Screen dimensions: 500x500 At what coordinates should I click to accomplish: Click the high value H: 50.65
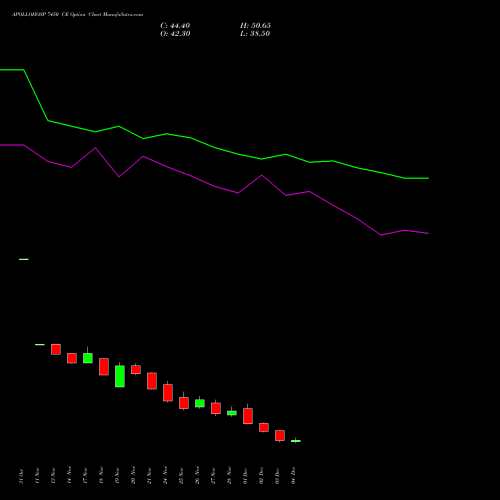[x=255, y=26]
